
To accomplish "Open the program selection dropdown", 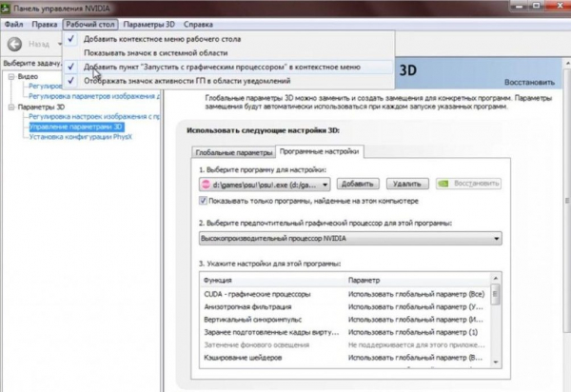I will 265,185.
